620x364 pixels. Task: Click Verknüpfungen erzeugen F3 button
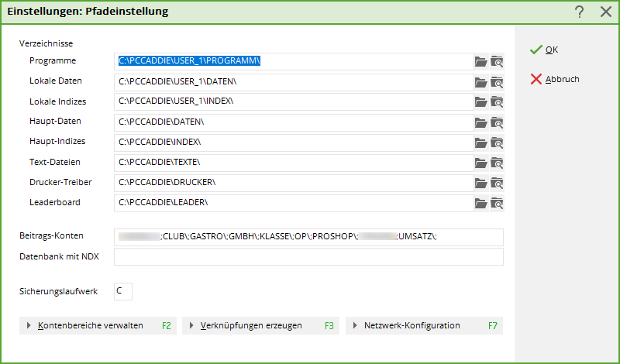260,325
